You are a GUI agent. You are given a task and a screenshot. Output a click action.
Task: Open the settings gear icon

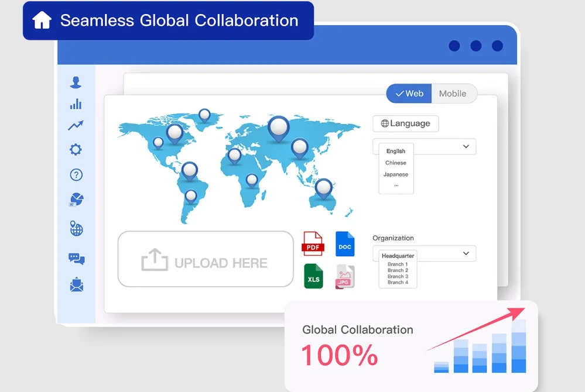click(x=76, y=150)
